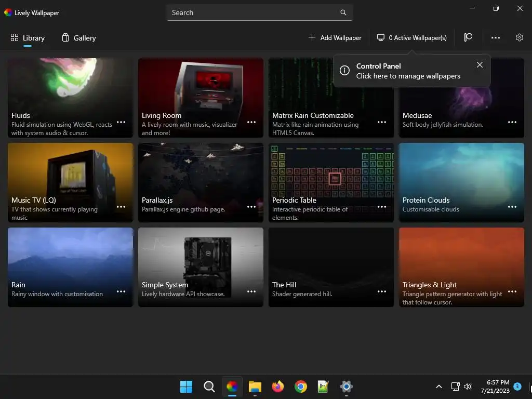532x399 pixels.
Task: Click Lively Wallpaper taskbar icon
Action: (x=232, y=387)
